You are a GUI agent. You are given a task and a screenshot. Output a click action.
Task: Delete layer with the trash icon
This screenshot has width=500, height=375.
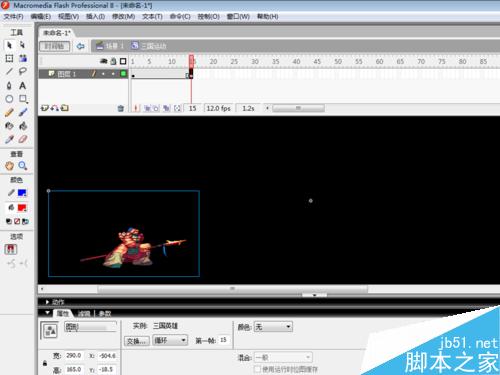pos(121,108)
